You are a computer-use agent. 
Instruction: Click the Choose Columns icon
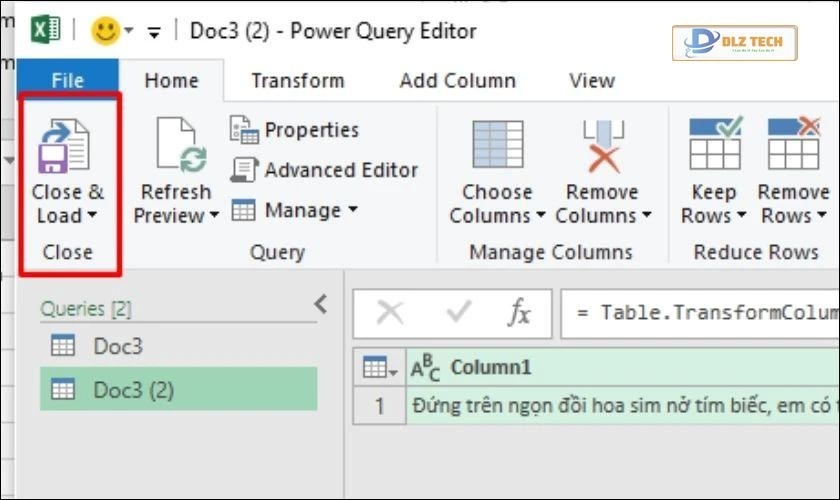(x=497, y=144)
